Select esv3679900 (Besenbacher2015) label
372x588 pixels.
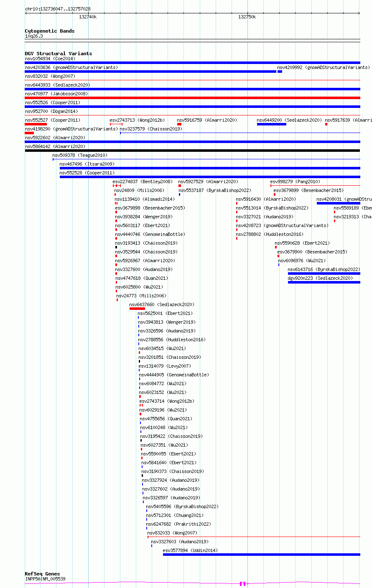313,252
